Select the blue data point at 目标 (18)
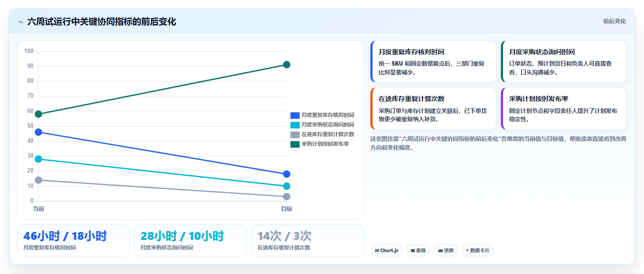 (x=287, y=174)
